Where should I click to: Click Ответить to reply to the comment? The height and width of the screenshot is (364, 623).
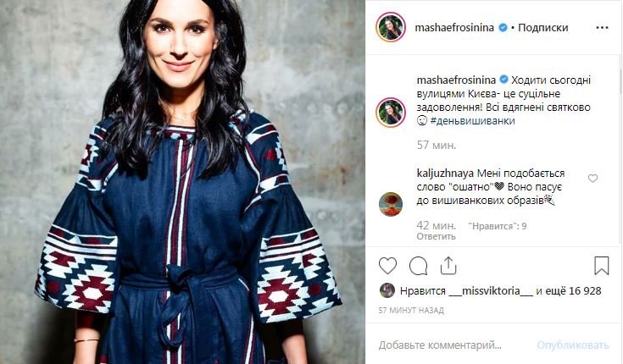coord(436,236)
